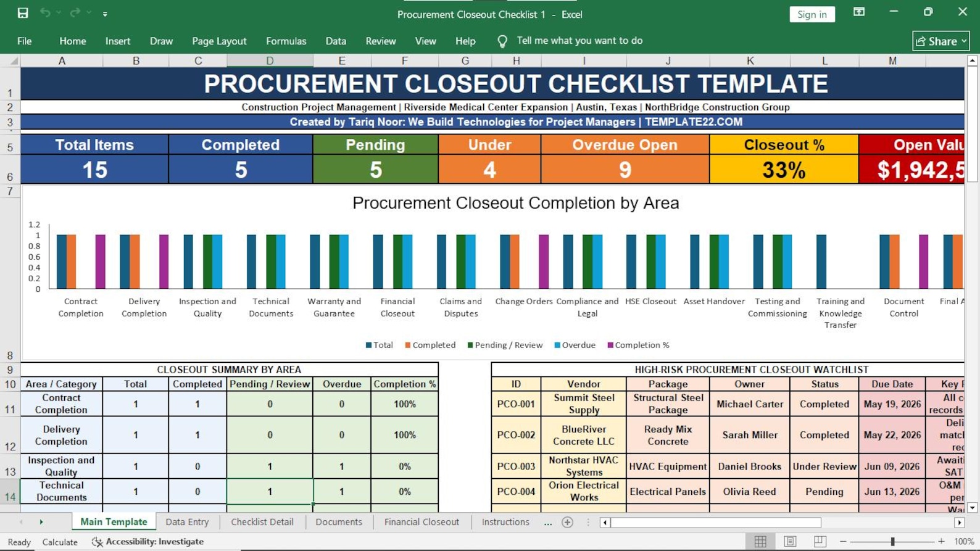This screenshot has width=980, height=551.
Task: Select the PCO-003 ID cell
Action: pyautogui.click(x=516, y=466)
